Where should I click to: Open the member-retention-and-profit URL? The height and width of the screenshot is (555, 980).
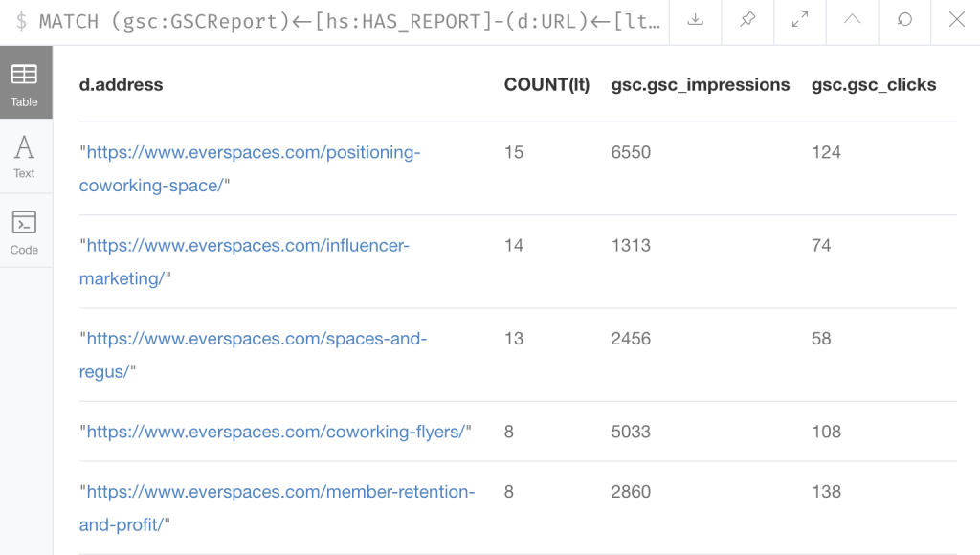[277, 508]
